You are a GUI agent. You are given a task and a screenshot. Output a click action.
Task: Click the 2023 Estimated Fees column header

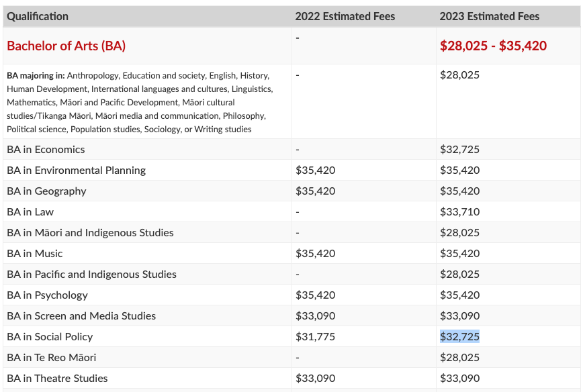[489, 16]
